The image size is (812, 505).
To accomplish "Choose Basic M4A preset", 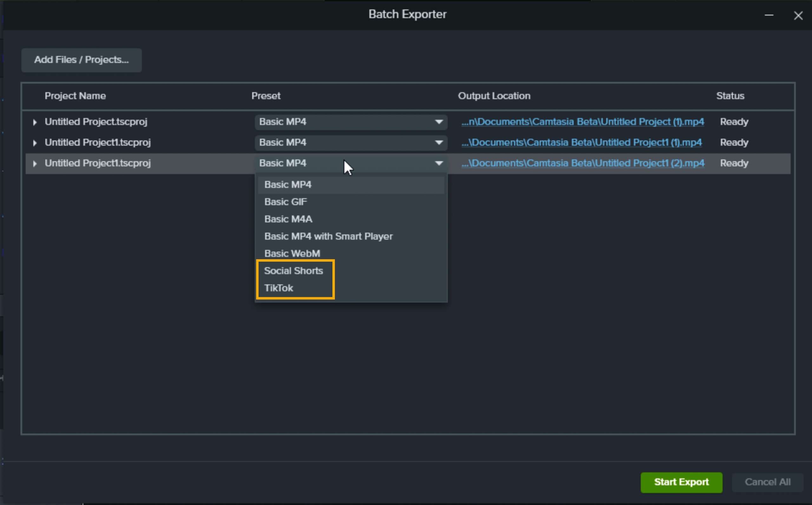I will (x=351, y=219).
